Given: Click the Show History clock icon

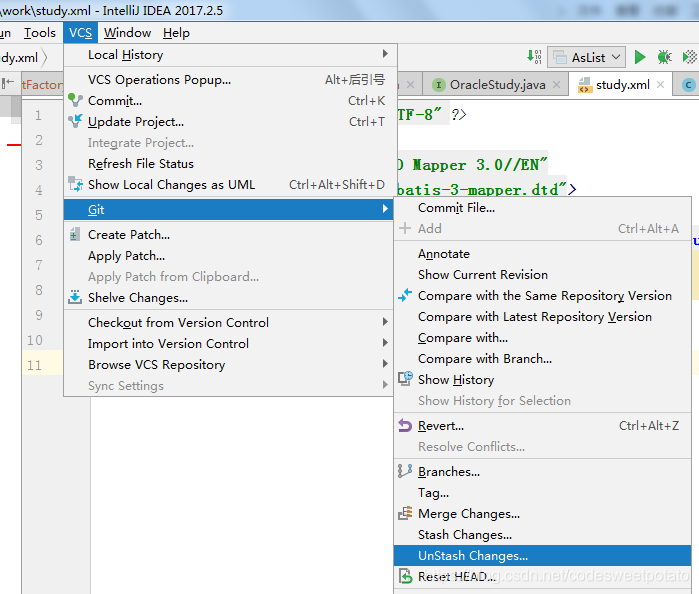Looking at the screenshot, I should tap(405, 379).
